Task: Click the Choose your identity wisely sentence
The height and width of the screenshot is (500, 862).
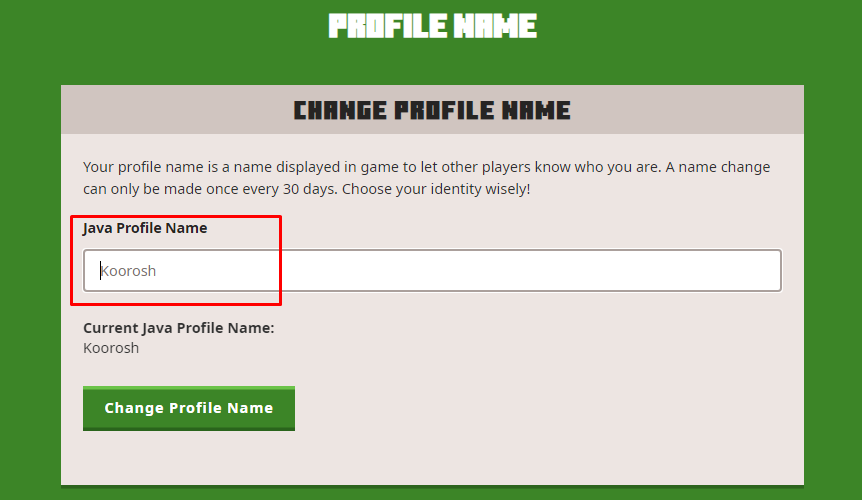Action: pos(436,189)
